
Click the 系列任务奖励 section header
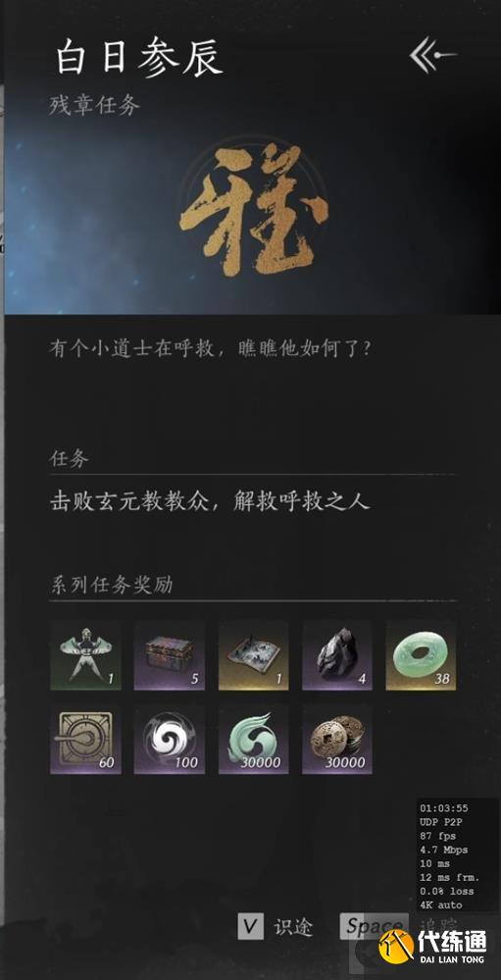pyautogui.click(x=111, y=586)
